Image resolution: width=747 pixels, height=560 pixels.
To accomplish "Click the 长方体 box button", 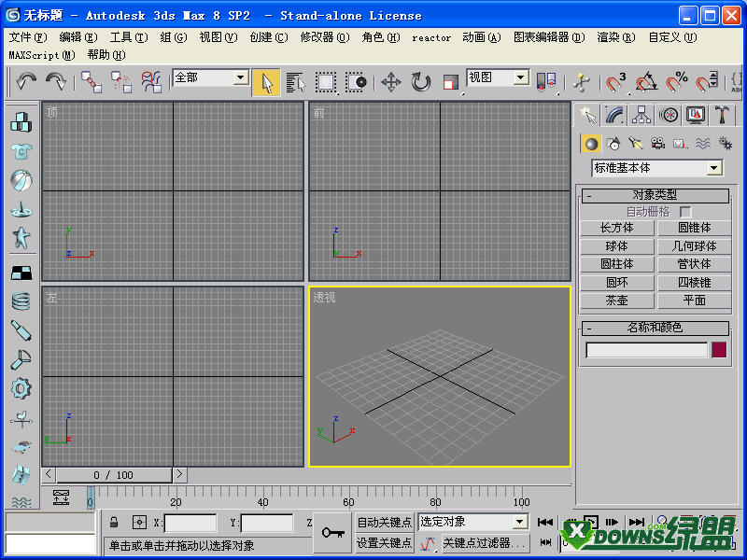I will click(x=617, y=228).
